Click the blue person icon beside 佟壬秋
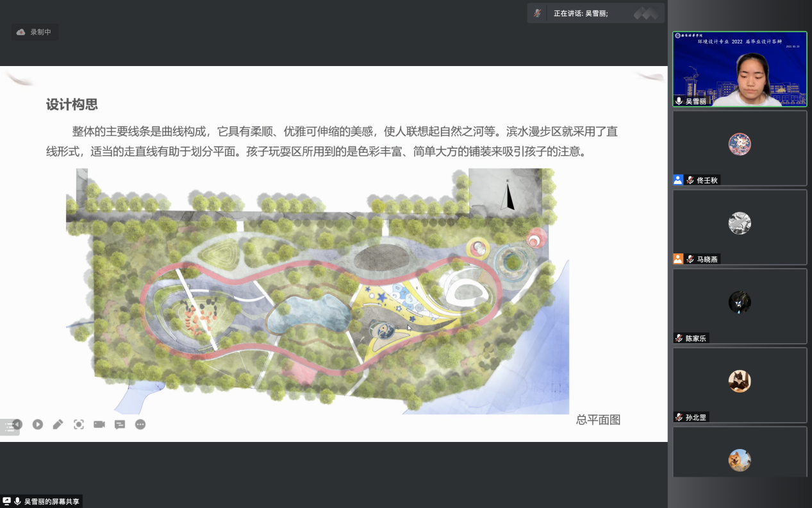 [x=678, y=180]
